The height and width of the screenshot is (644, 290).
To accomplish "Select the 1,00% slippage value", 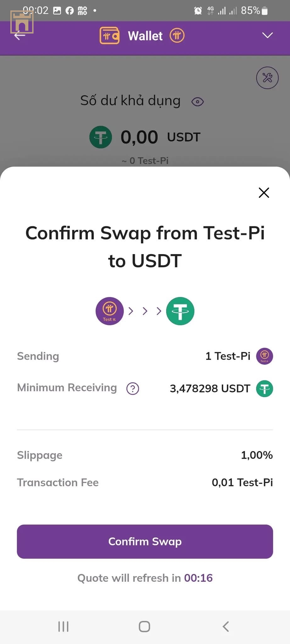I will point(257,455).
